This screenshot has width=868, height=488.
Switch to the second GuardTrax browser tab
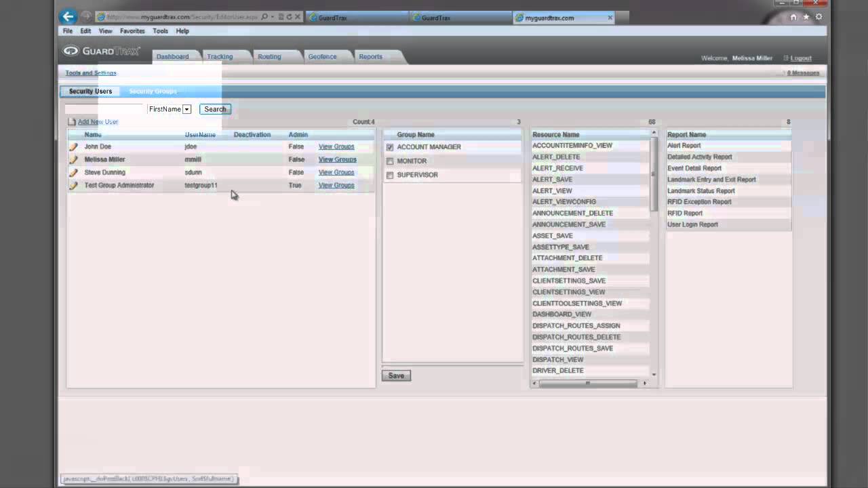[x=461, y=18]
